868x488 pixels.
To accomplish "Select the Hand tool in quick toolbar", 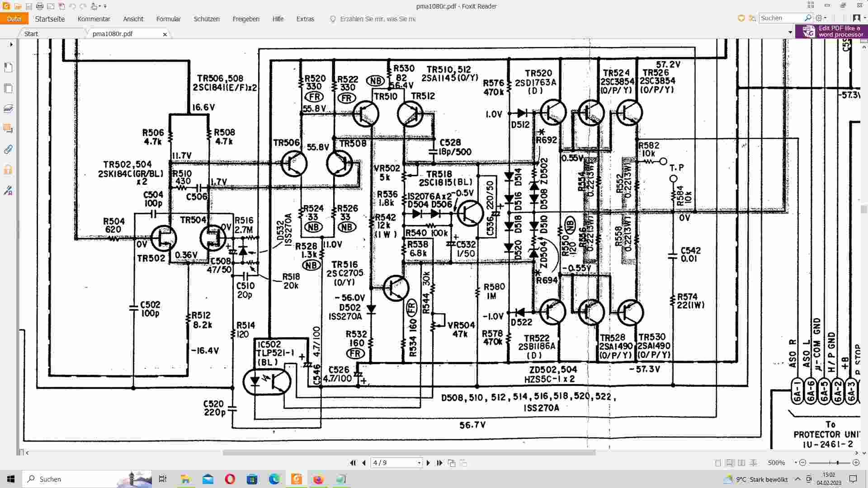I will coord(94,6).
